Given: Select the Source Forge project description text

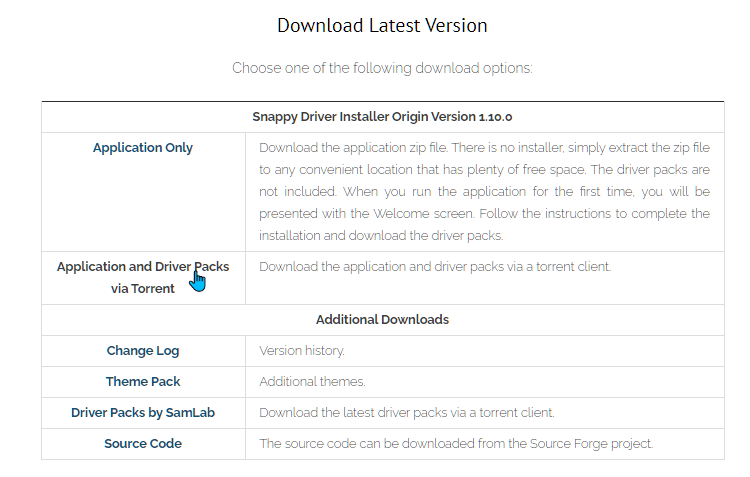Looking at the screenshot, I should click(x=456, y=444).
